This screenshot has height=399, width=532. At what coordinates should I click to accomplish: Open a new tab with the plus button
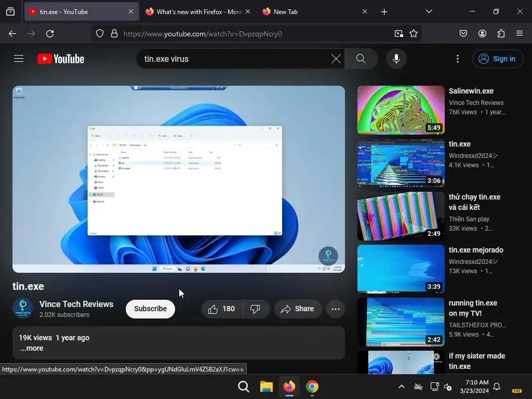[x=384, y=12]
